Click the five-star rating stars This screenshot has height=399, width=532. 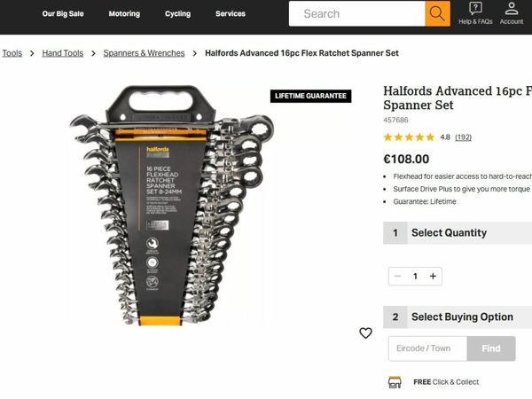(409, 137)
